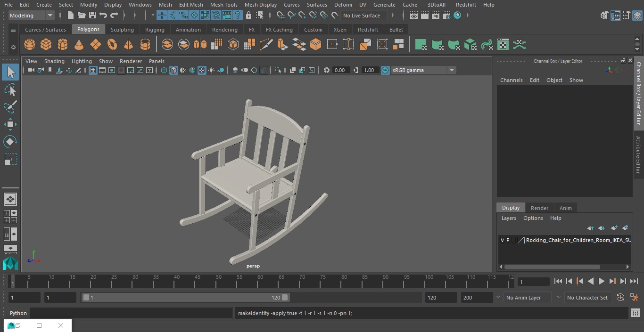Viewport: 644px width, 332px height.
Task: Create a polygon cone from the shelf
Action: (x=79, y=45)
